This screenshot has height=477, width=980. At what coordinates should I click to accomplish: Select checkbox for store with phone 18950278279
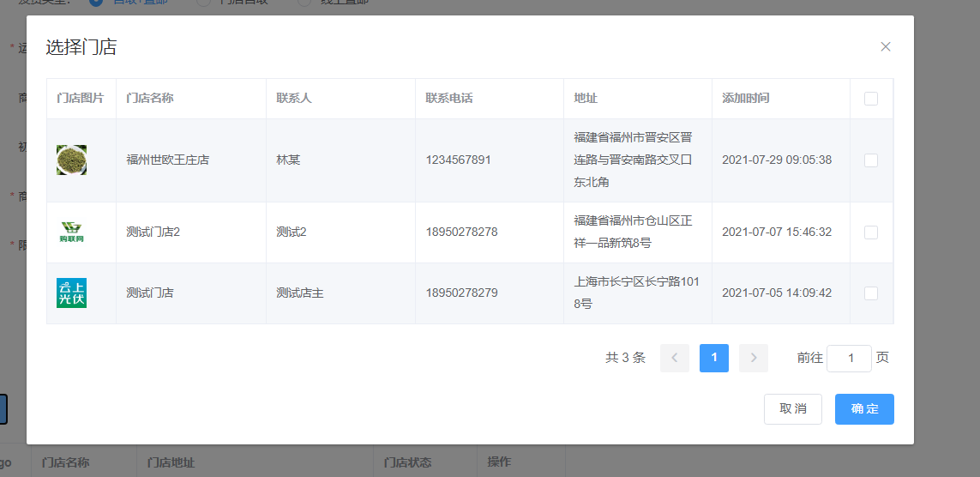[x=870, y=293]
